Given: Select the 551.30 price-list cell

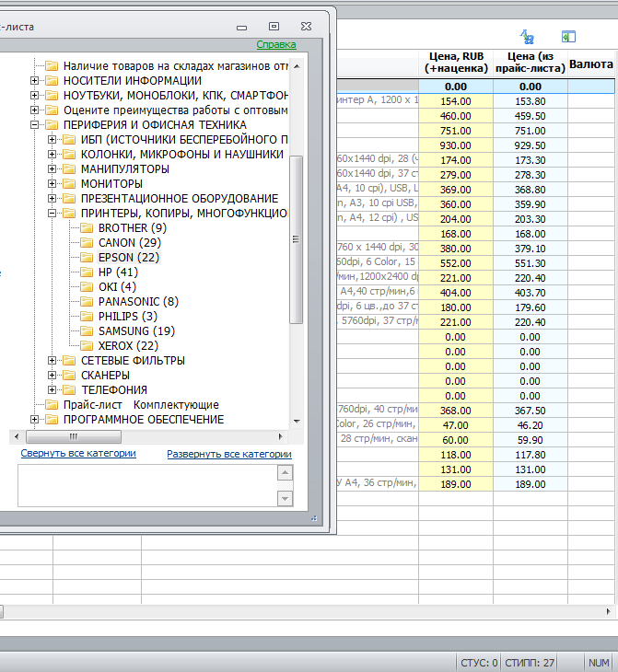Looking at the screenshot, I should pos(531,263).
